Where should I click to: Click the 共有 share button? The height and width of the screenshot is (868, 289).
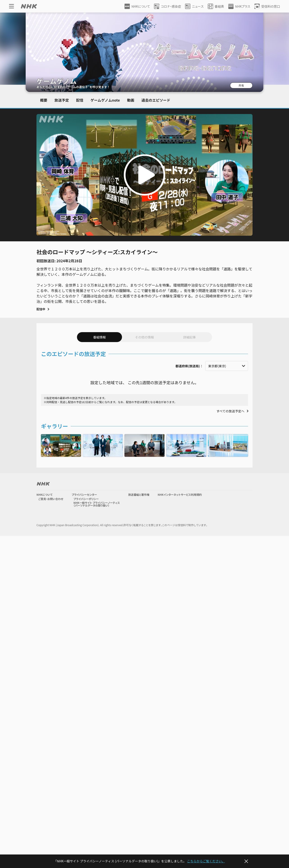pyautogui.click(x=241, y=86)
